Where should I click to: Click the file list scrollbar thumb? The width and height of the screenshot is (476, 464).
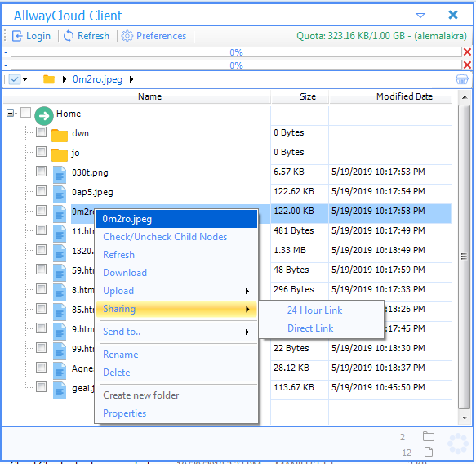[464, 257]
